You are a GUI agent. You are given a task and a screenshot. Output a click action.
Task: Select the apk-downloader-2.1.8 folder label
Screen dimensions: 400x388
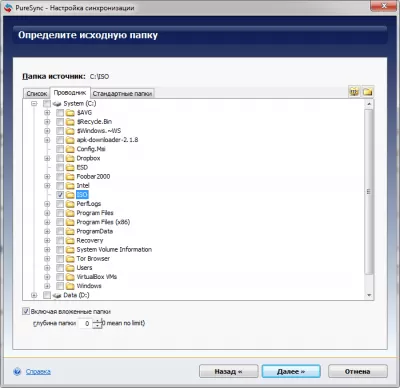point(107,140)
